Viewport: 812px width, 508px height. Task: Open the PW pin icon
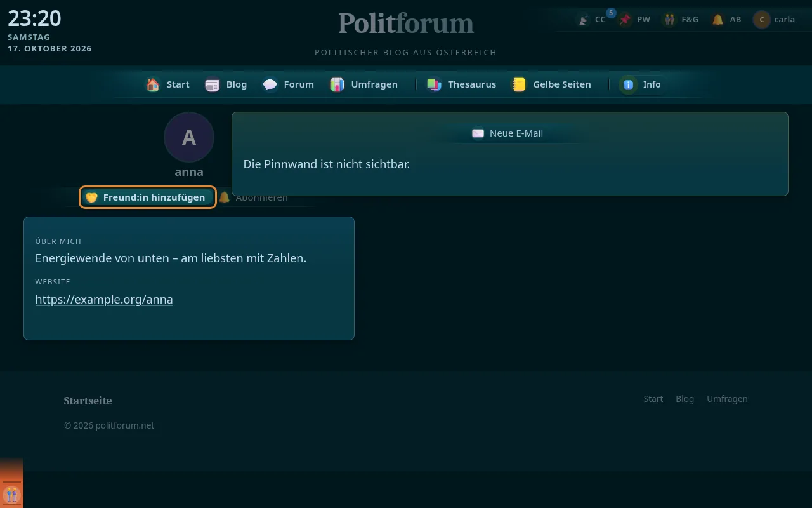[x=625, y=20]
